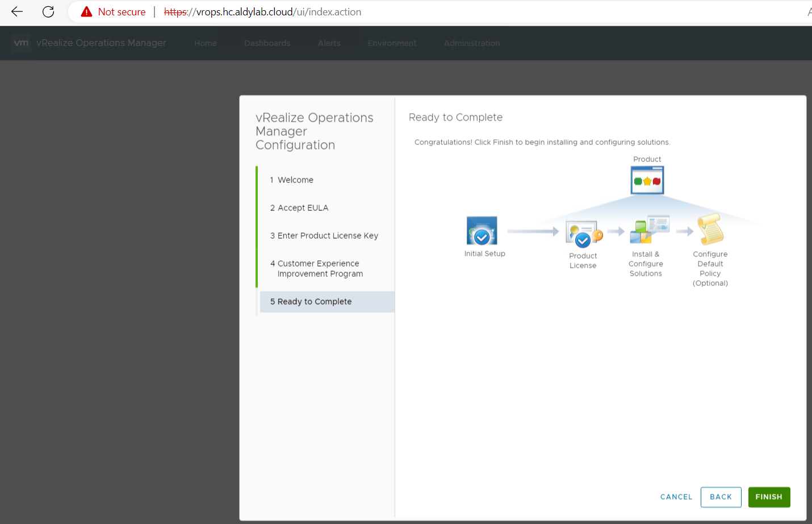Screen dimensions: 812x524
Task: Open the Home menu
Action: tap(205, 43)
